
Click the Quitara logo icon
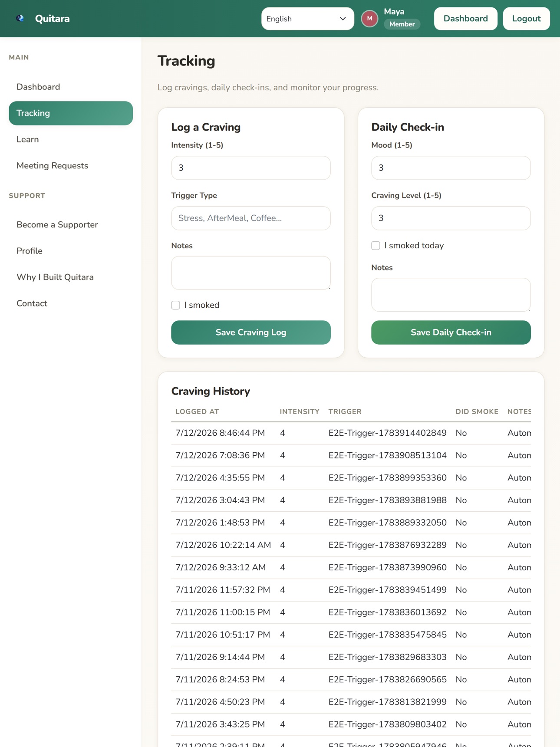tap(20, 18)
